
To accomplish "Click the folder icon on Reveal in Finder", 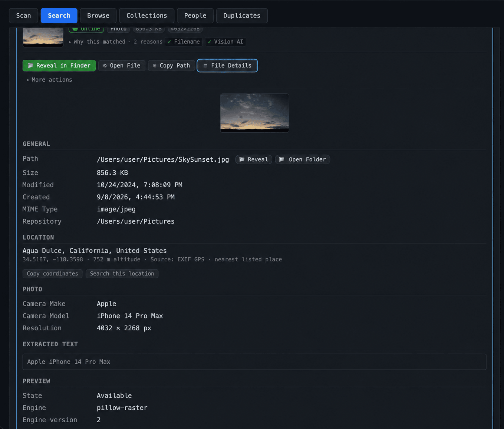I will coord(30,66).
